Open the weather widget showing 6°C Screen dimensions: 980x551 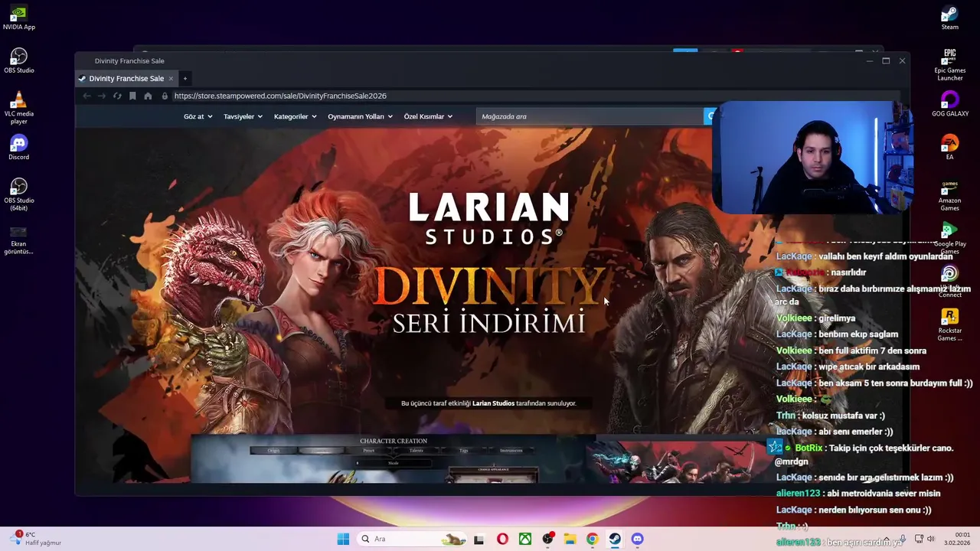36,539
